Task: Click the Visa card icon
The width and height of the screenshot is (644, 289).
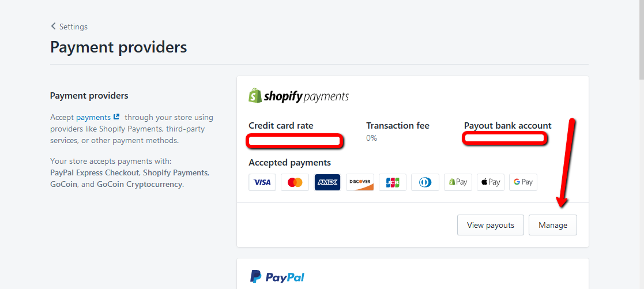Action: [262, 182]
